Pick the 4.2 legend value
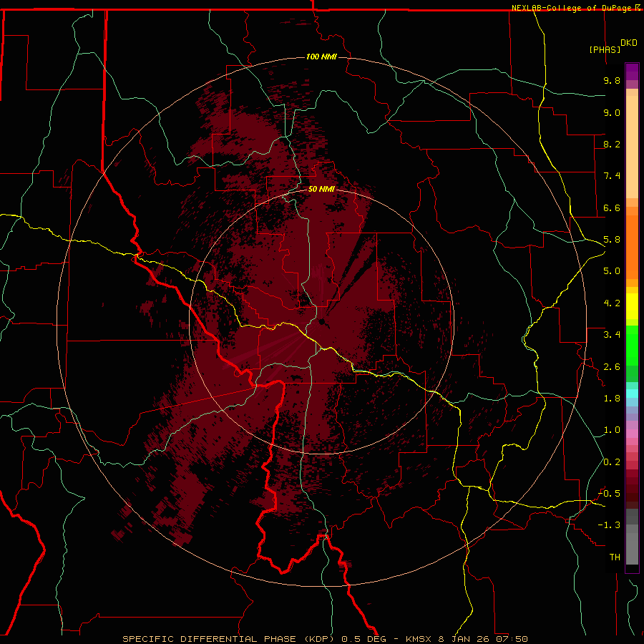 612,303
